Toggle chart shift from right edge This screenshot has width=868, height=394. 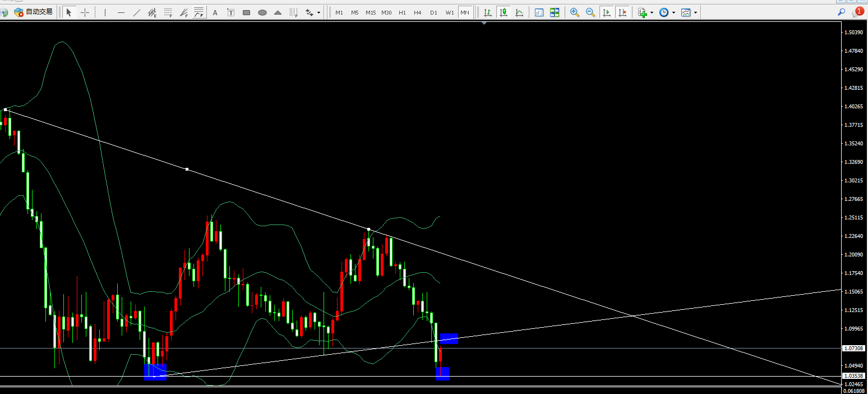[x=622, y=12]
